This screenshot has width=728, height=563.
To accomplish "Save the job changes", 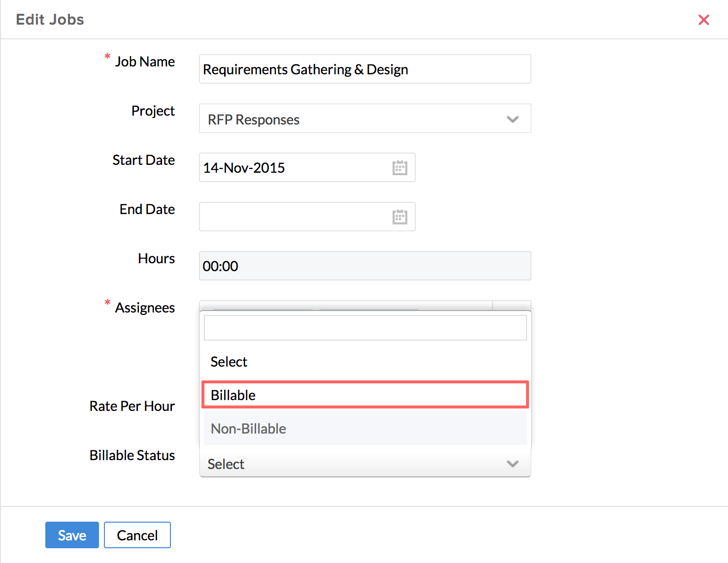I will point(72,535).
